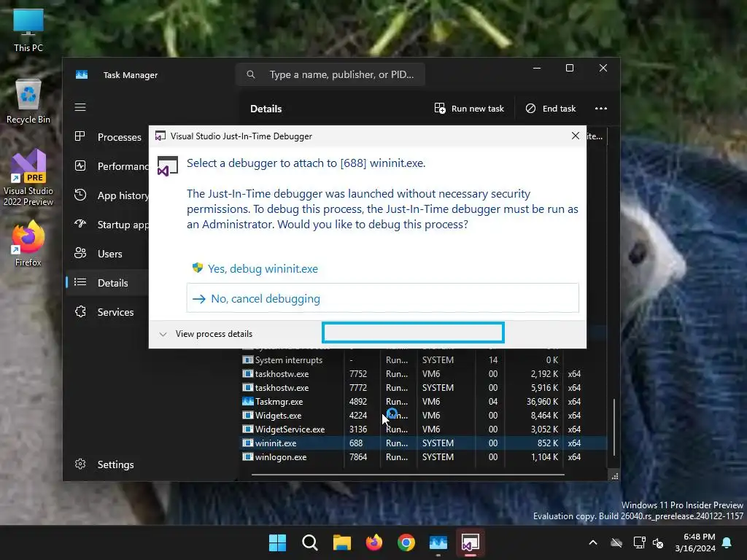747x560 pixels.
Task: Click the JIT Debugger taskbar icon
Action: pos(471,542)
